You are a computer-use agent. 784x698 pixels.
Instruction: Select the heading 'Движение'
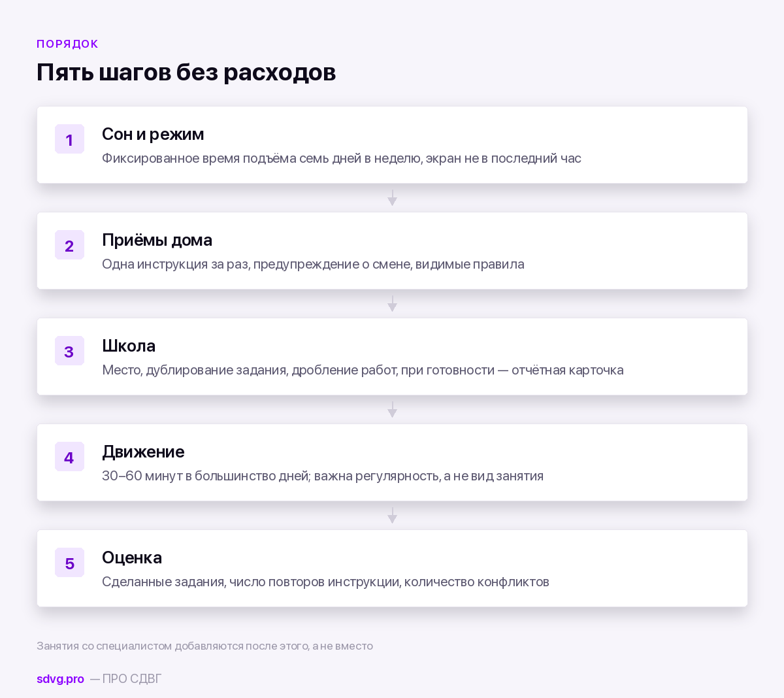[143, 452]
